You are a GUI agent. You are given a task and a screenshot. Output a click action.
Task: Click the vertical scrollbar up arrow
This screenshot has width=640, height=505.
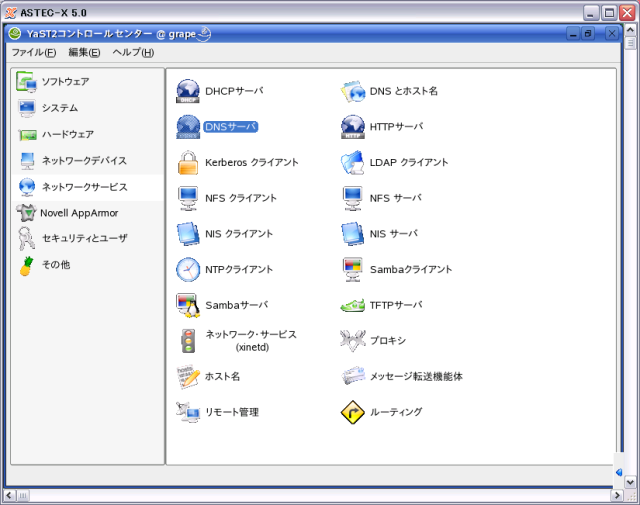click(630, 31)
